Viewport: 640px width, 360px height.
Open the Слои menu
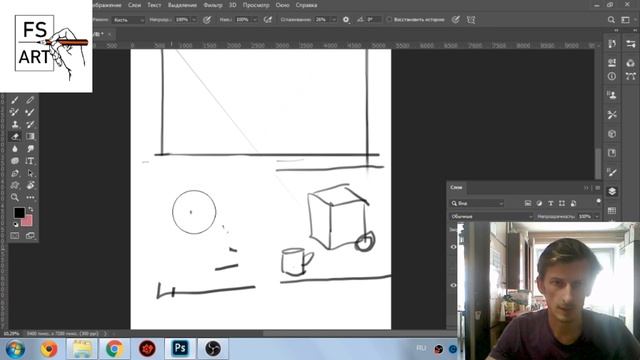pyautogui.click(x=134, y=5)
